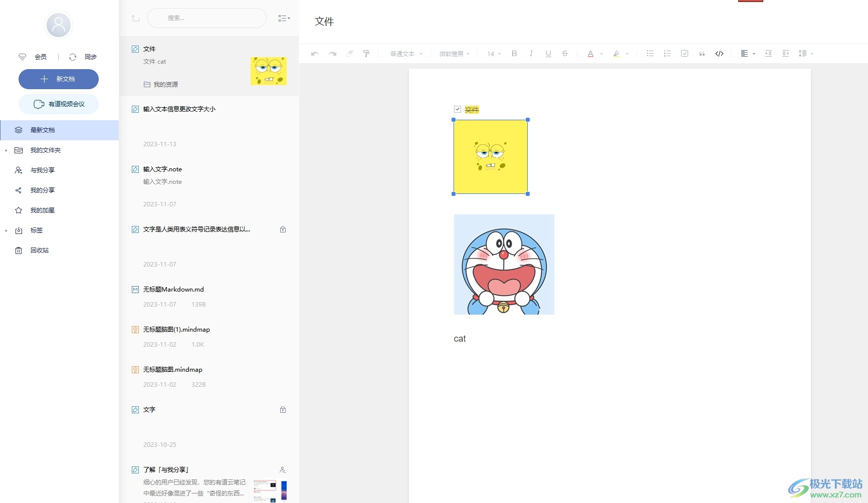This screenshot has width=868, height=503.
Task: Open the font size 14 dropdown
Action: [x=494, y=54]
